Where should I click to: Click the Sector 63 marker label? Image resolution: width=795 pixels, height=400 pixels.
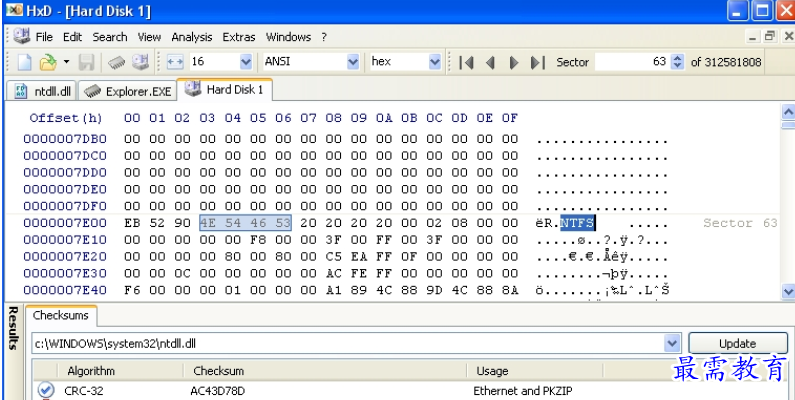point(740,223)
